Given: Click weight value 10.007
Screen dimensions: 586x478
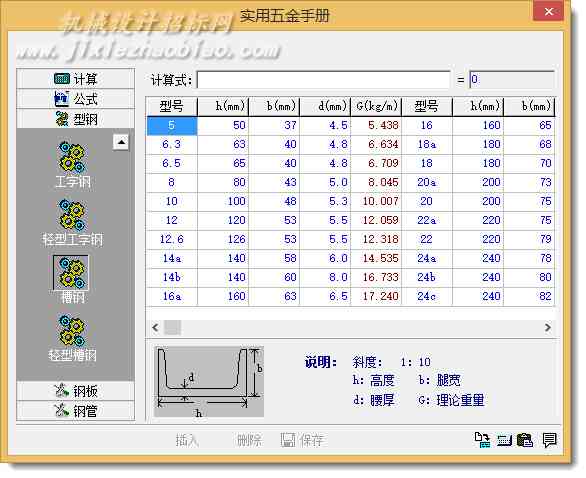Looking at the screenshot, I should 376,202.
